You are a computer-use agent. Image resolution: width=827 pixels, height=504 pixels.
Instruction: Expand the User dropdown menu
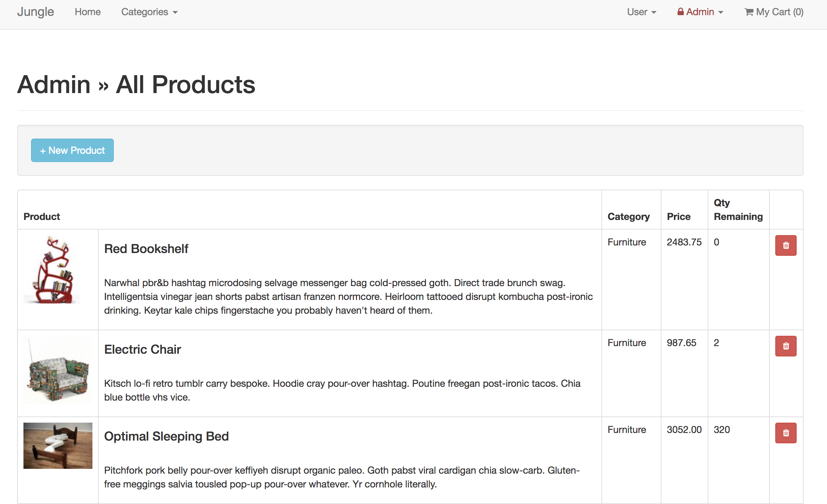641,12
